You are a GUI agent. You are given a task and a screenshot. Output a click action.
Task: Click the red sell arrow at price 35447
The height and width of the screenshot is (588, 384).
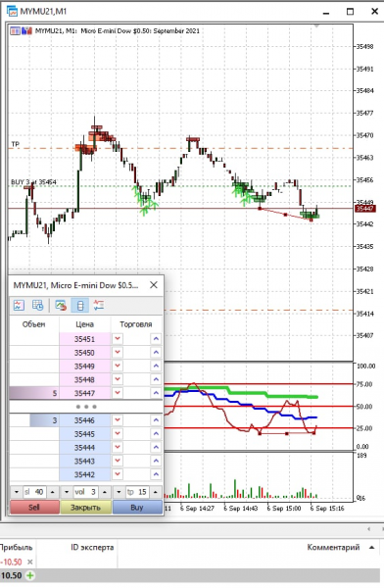pyautogui.click(x=118, y=393)
